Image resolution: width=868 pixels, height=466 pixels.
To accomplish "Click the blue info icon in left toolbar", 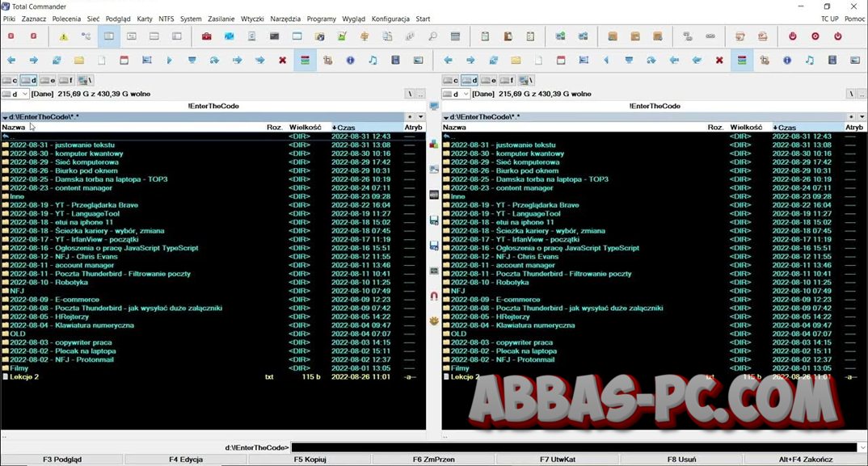I will [x=350, y=61].
